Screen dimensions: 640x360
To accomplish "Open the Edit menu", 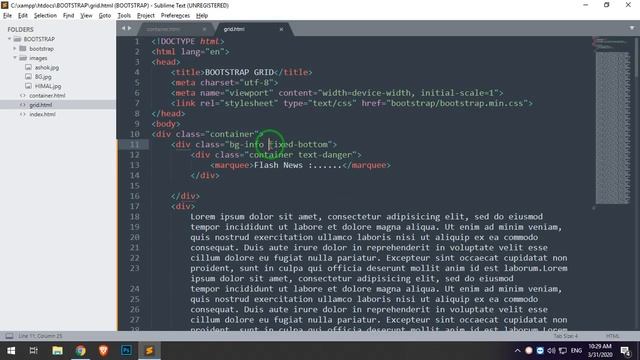I will click(23, 16).
